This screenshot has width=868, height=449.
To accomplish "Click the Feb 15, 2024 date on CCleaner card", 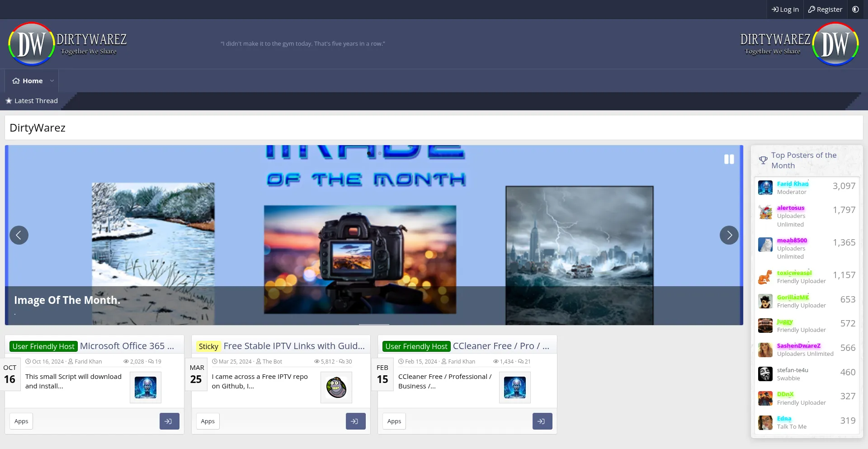I will click(421, 362).
